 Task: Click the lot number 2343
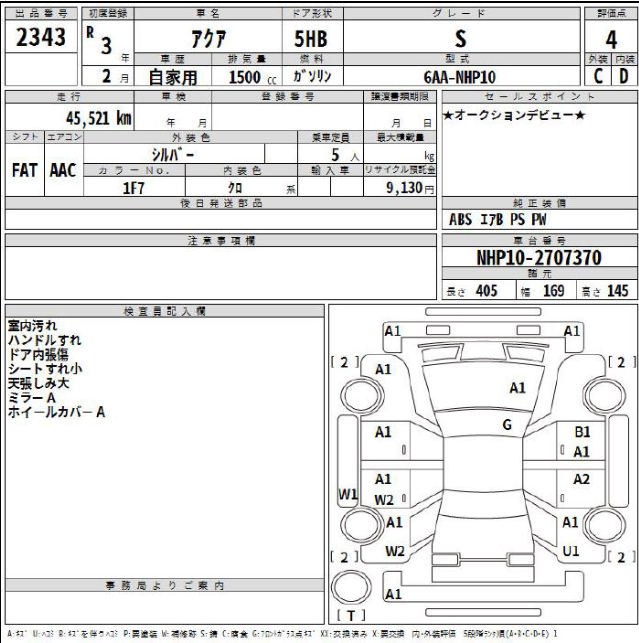click(x=41, y=39)
